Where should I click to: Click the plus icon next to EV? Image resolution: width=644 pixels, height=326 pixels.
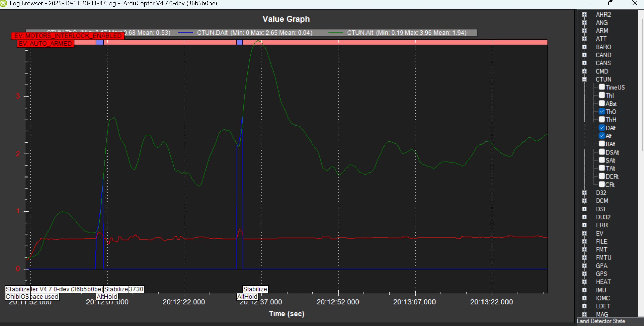point(584,233)
